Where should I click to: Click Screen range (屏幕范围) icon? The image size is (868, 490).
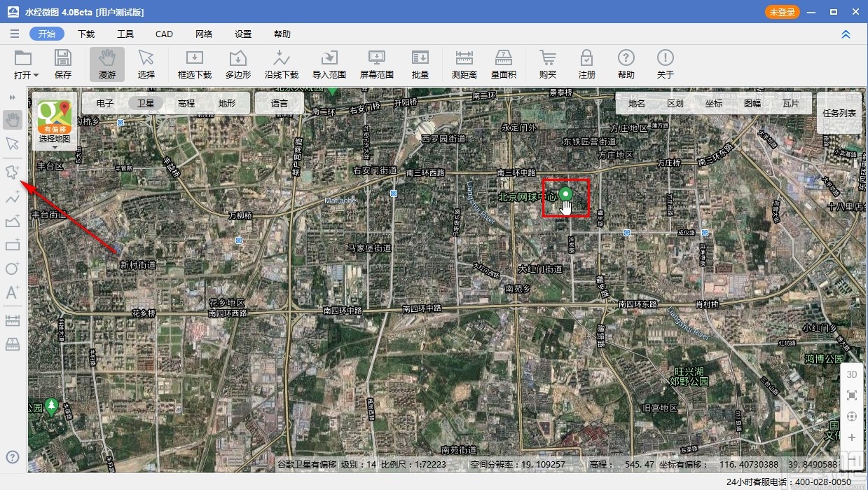[377, 64]
